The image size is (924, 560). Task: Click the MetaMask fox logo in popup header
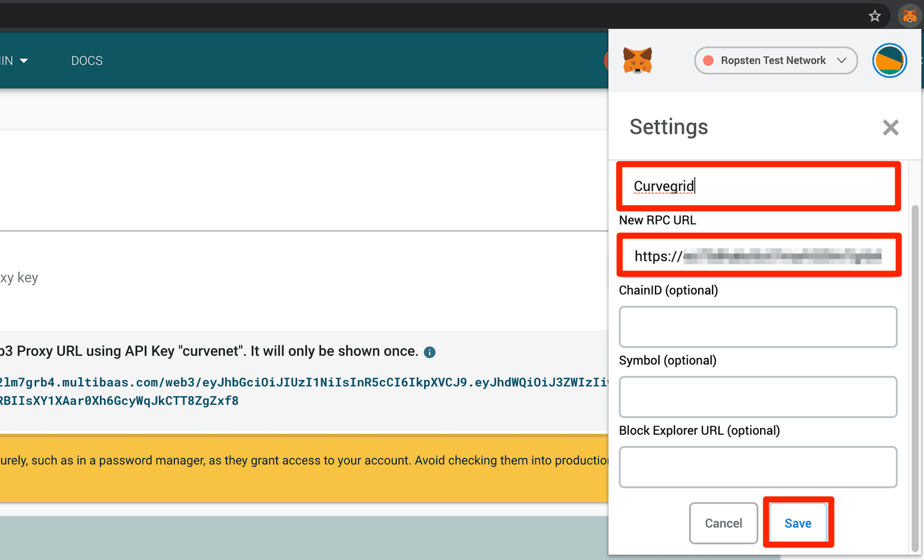638,60
